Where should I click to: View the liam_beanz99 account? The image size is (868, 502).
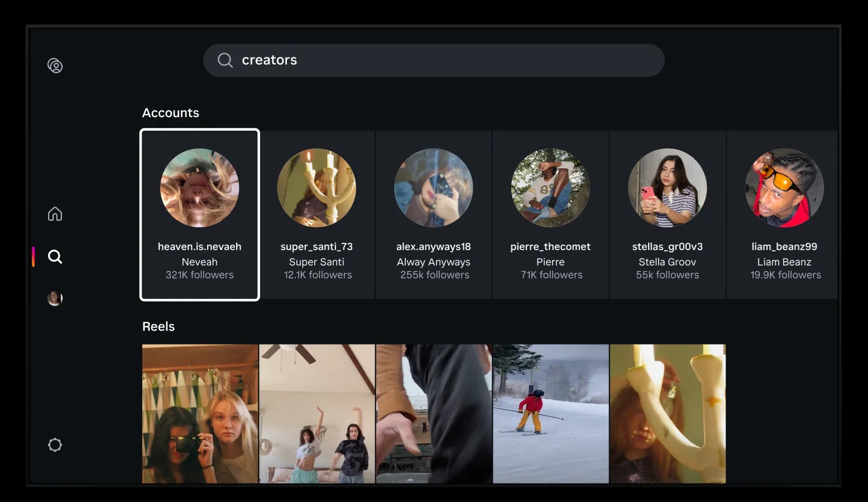click(x=784, y=214)
